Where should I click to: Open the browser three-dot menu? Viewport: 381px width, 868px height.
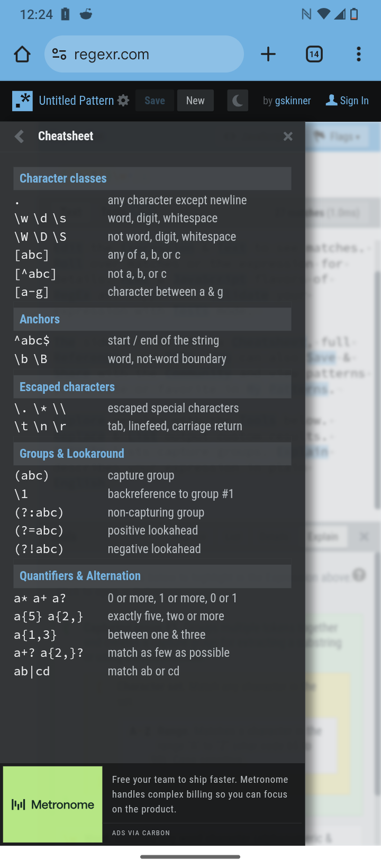pyautogui.click(x=359, y=54)
